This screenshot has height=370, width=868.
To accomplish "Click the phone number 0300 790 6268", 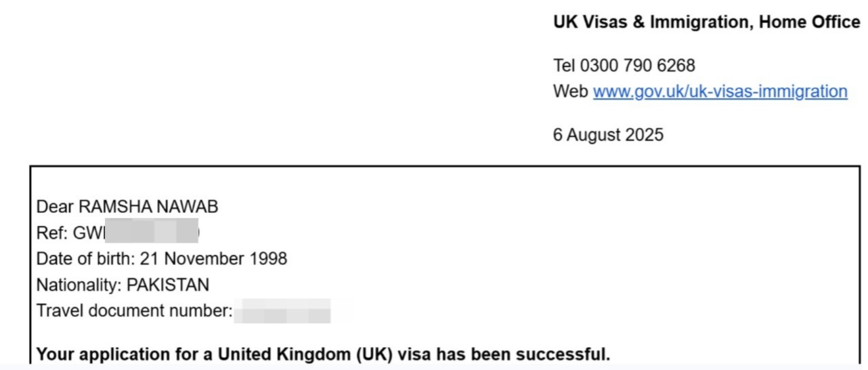I will click(x=638, y=66).
